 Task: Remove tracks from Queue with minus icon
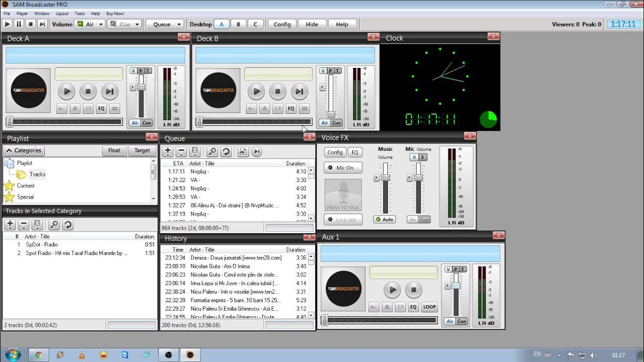pos(182,151)
